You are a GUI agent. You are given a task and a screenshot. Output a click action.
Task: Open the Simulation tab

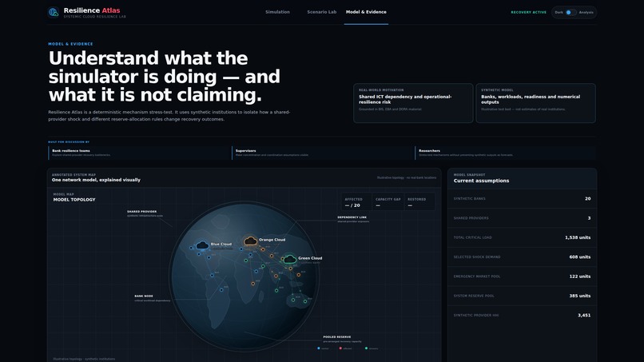[x=277, y=12]
